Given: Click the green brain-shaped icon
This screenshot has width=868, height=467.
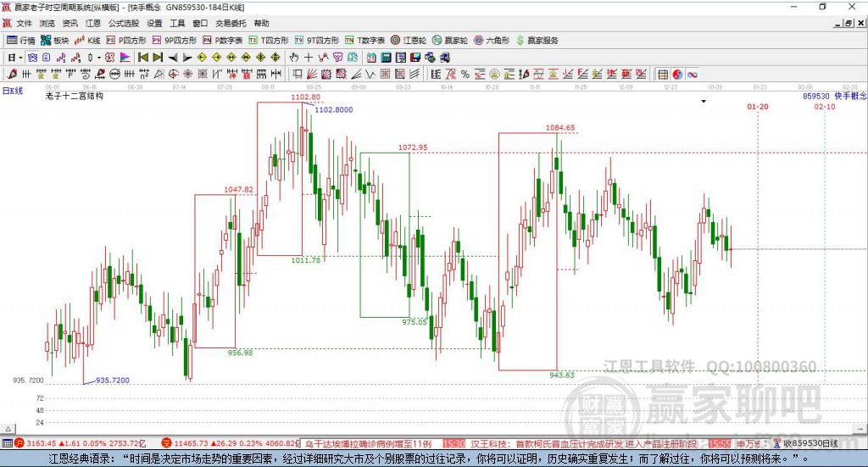Looking at the screenshot, I should click(x=353, y=58).
